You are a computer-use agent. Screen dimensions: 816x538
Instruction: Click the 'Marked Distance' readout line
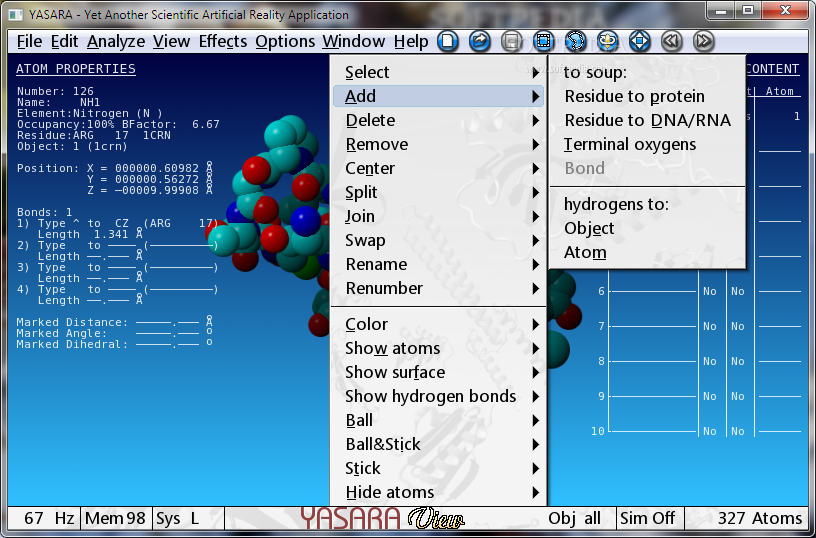point(114,322)
